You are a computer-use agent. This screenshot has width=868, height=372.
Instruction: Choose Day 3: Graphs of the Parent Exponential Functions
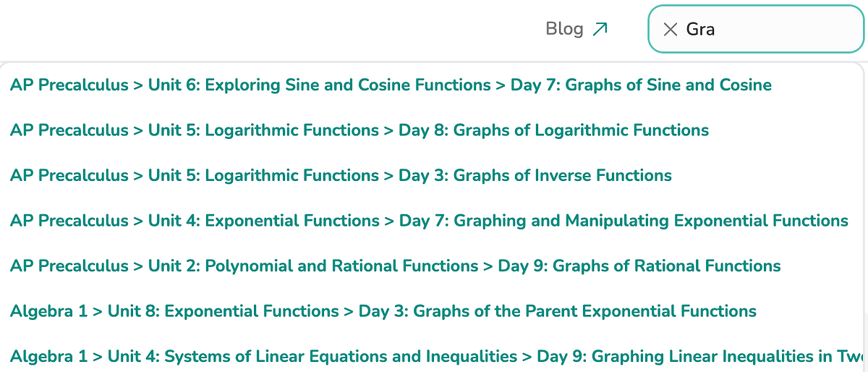[558, 311]
